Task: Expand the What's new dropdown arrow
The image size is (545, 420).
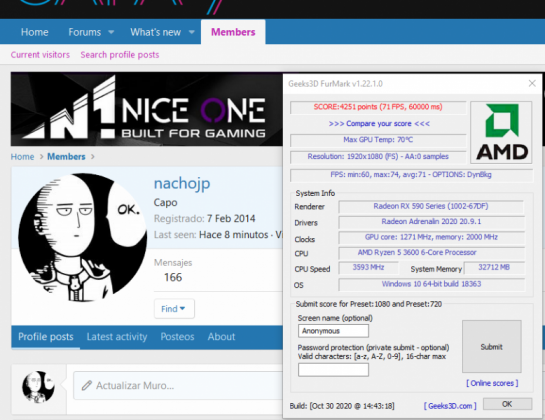Action: click(192, 32)
